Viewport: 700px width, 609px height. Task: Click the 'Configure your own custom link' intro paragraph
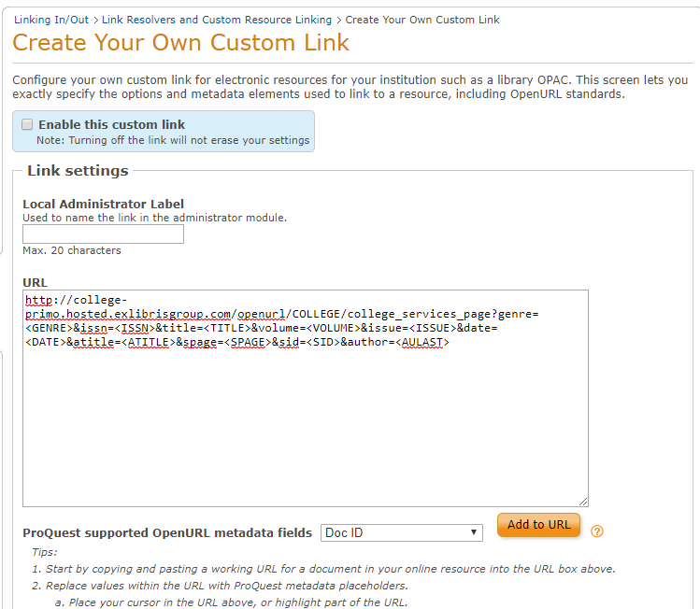(350, 87)
